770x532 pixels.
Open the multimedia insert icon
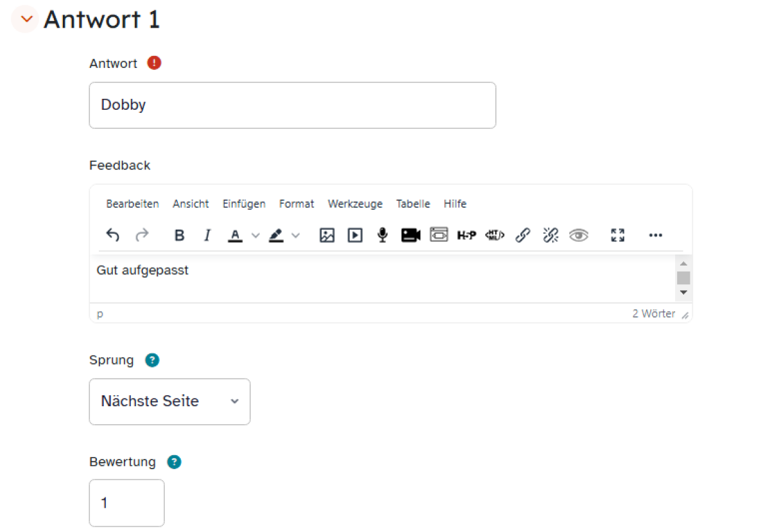pyautogui.click(x=355, y=236)
